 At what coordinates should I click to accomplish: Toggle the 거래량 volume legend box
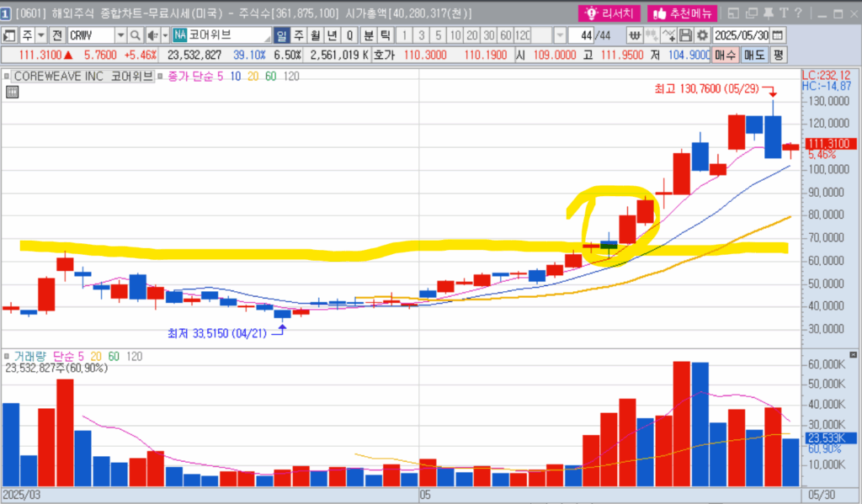coord(7,356)
